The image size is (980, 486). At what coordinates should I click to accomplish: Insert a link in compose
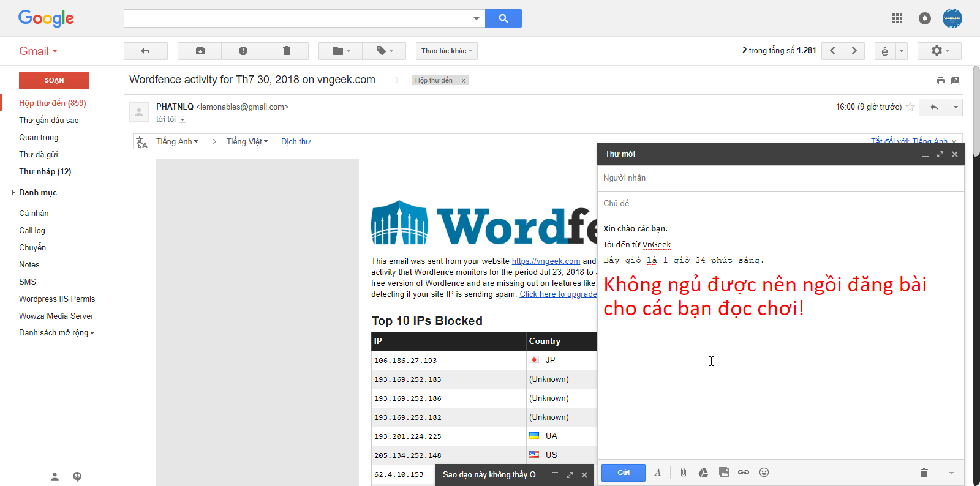click(744, 473)
